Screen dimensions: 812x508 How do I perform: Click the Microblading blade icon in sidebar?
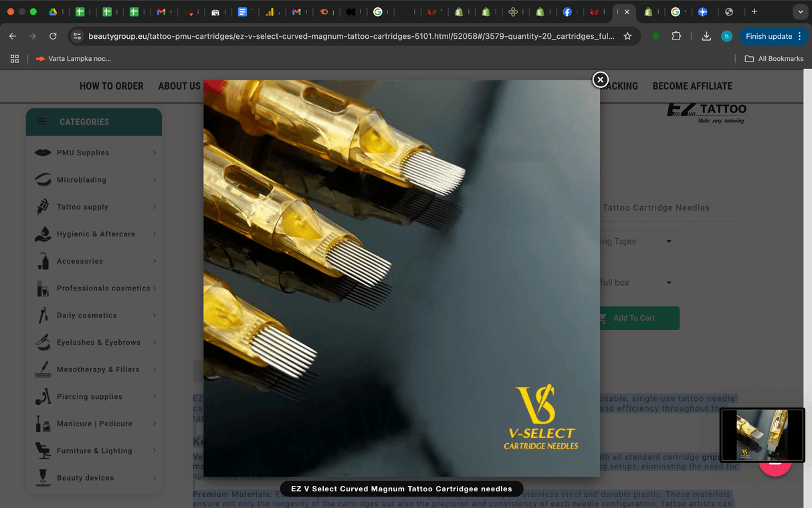click(41, 179)
